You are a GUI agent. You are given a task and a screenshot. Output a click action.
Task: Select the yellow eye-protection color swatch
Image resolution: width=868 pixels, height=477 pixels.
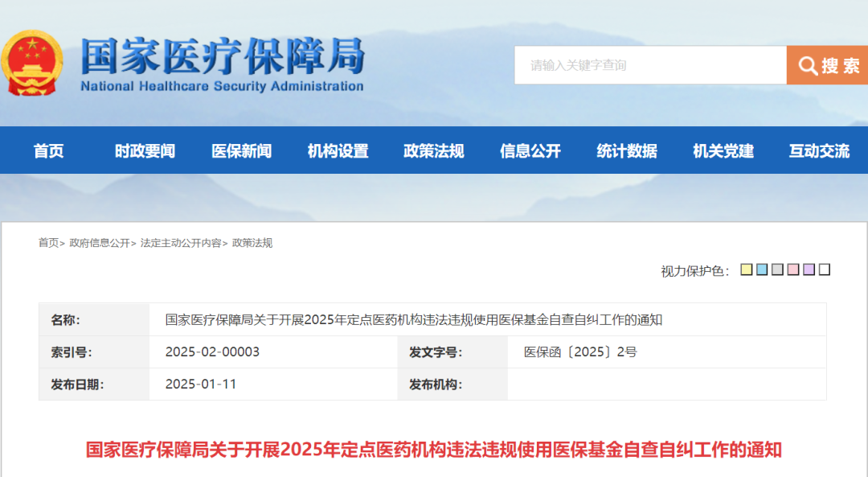tap(747, 270)
